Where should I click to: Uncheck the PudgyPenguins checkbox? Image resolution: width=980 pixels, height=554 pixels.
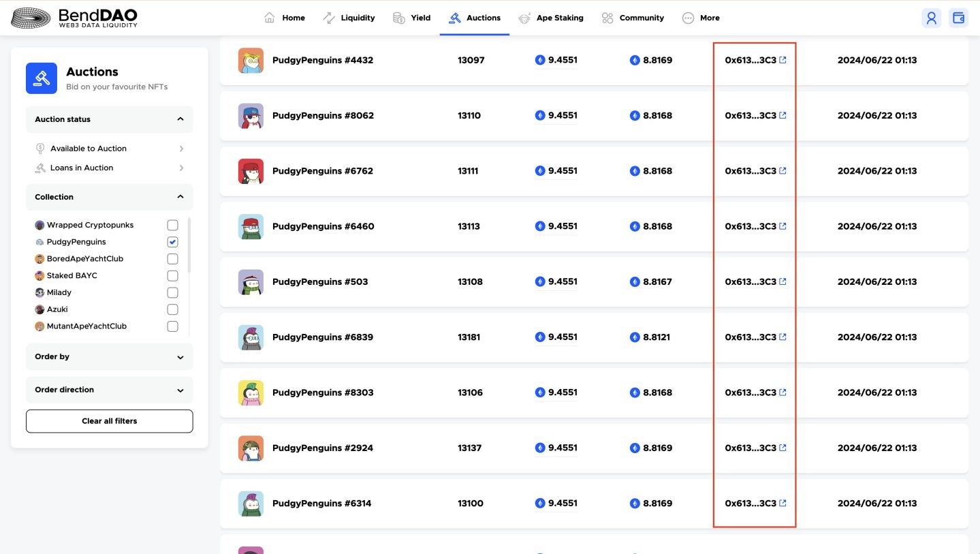click(x=172, y=242)
